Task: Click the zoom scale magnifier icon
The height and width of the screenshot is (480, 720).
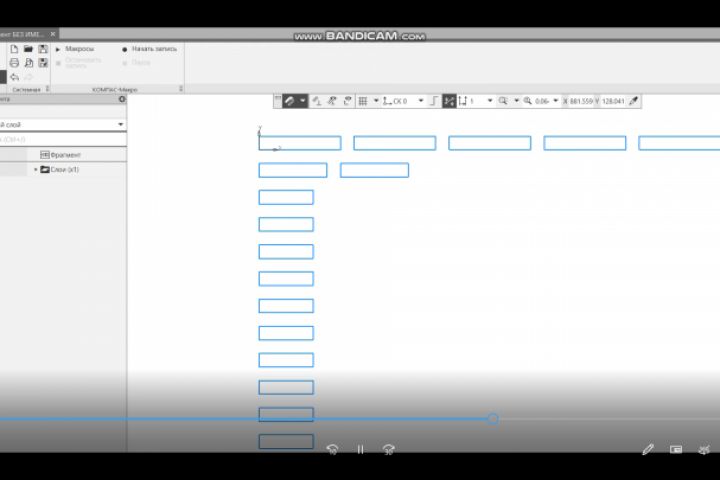Action: pyautogui.click(x=528, y=101)
